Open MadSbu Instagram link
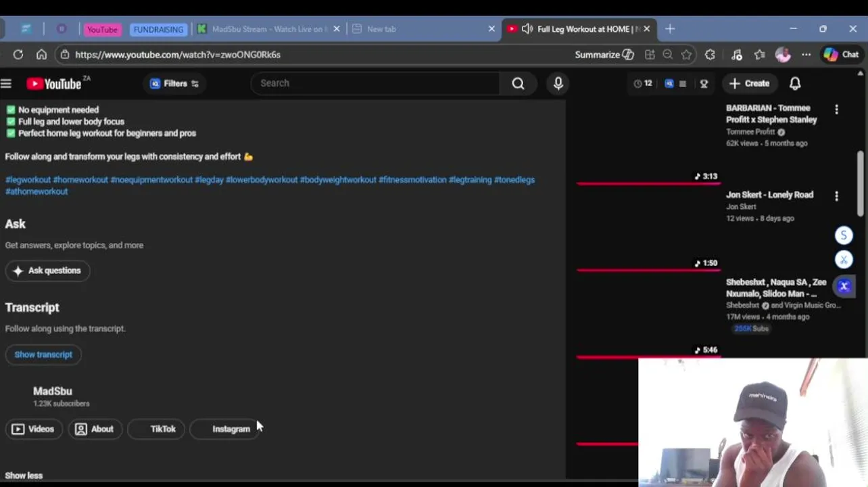 pos(224,429)
